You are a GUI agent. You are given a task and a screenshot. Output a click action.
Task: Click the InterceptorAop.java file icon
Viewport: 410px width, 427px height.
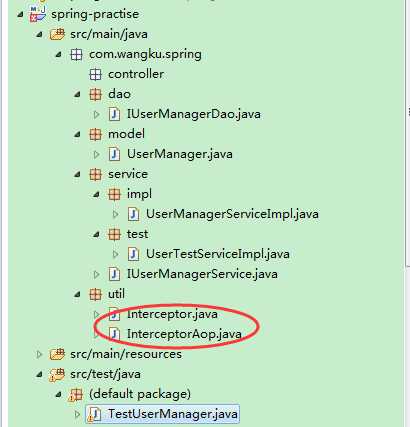coord(114,334)
